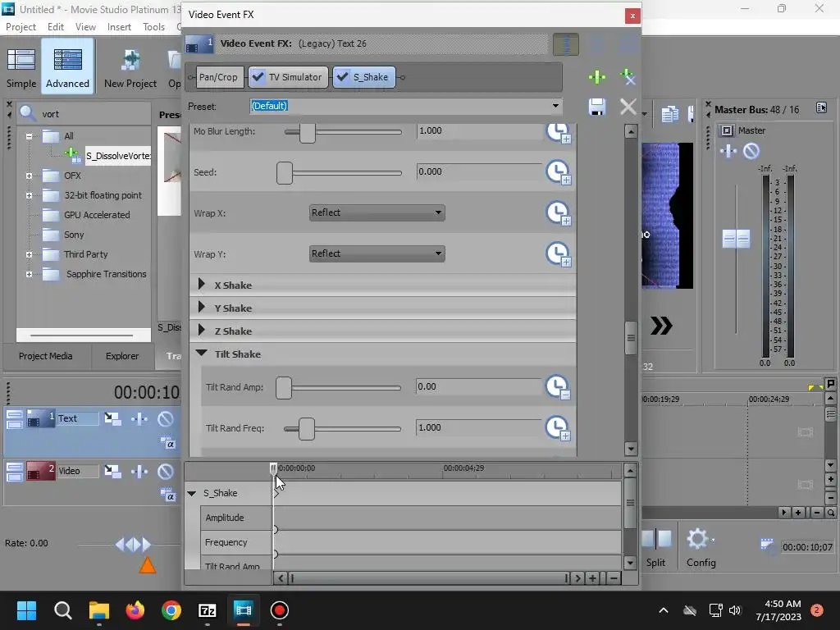
Task: Expand the Z Shake section
Action: 202,330
